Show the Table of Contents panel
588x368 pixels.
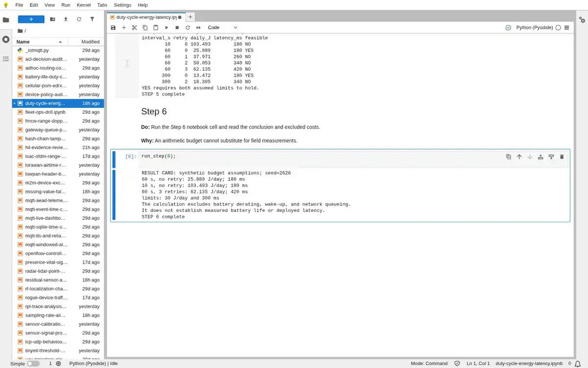point(6,59)
